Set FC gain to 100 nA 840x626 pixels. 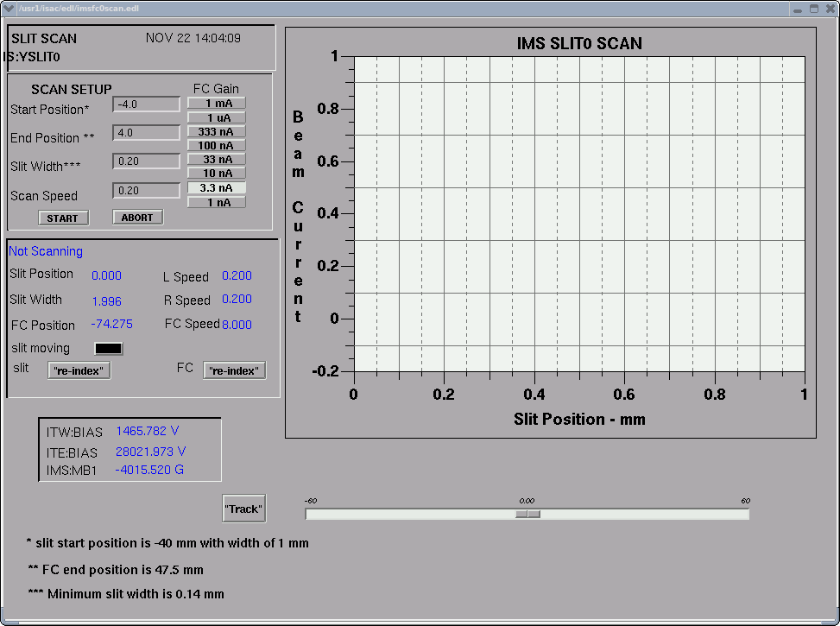coord(217,145)
